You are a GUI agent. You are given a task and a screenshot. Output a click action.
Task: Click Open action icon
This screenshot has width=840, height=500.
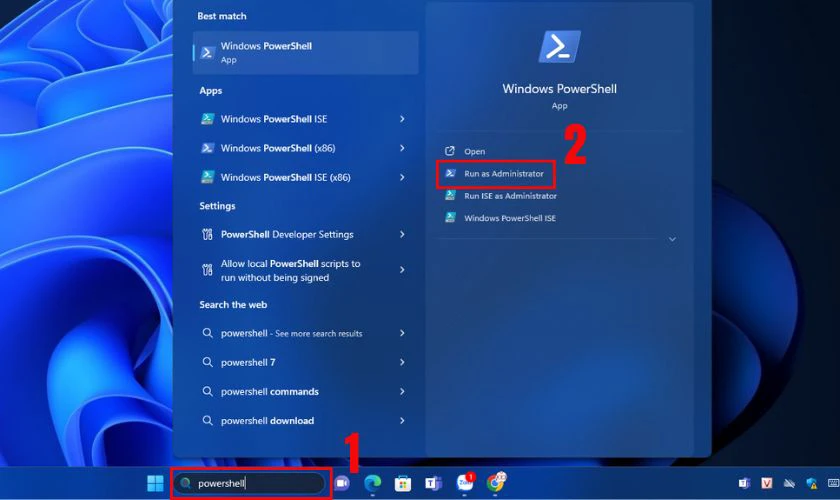(x=450, y=151)
